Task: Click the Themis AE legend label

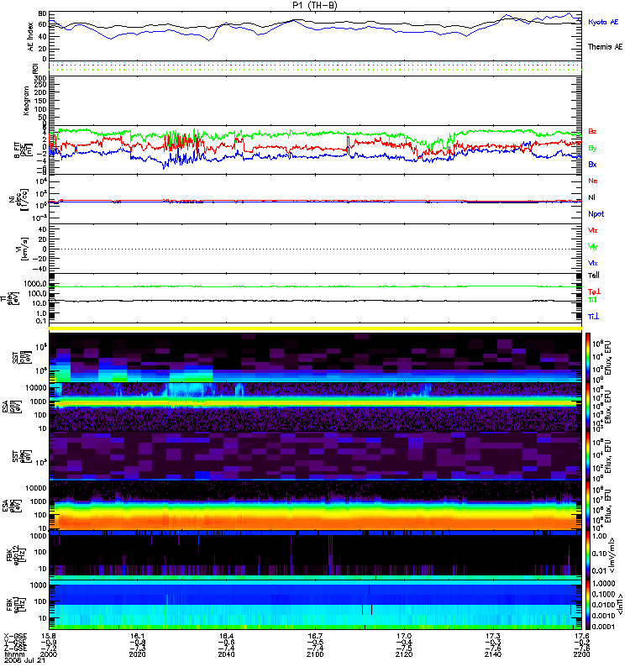Action: 605,47
